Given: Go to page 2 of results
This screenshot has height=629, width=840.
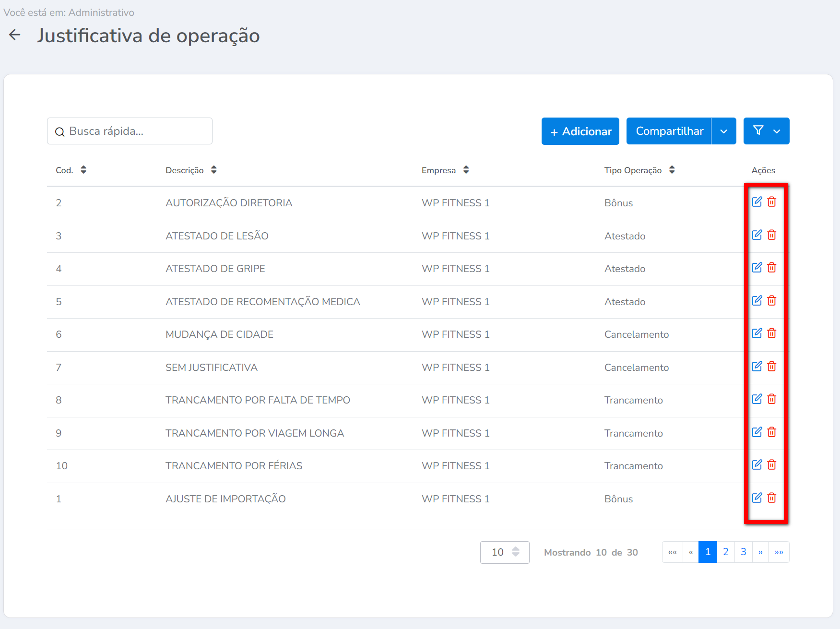Looking at the screenshot, I should click(725, 552).
